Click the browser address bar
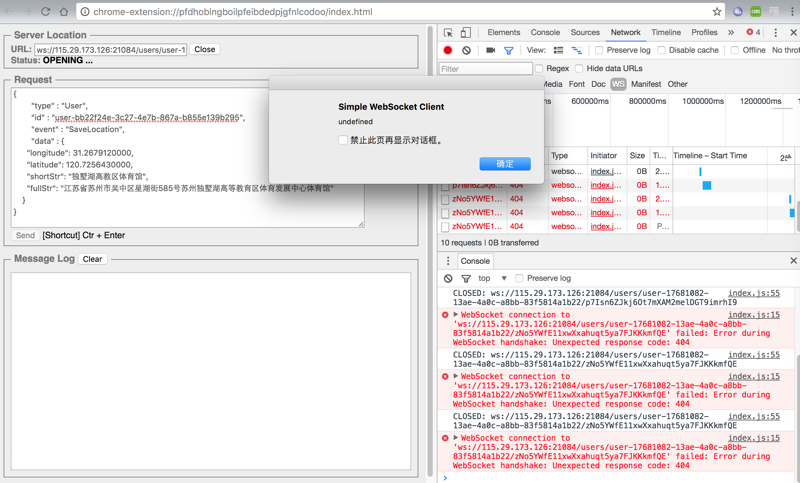Screen dimensions: 800x483 click(x=401, y=11)
